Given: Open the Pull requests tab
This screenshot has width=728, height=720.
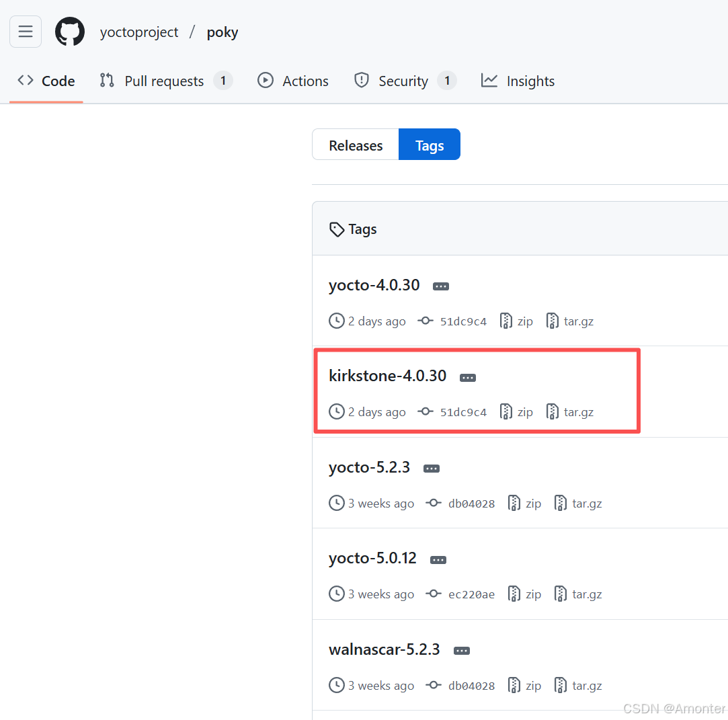Looking at the screenshot, I should pos(166,81).
